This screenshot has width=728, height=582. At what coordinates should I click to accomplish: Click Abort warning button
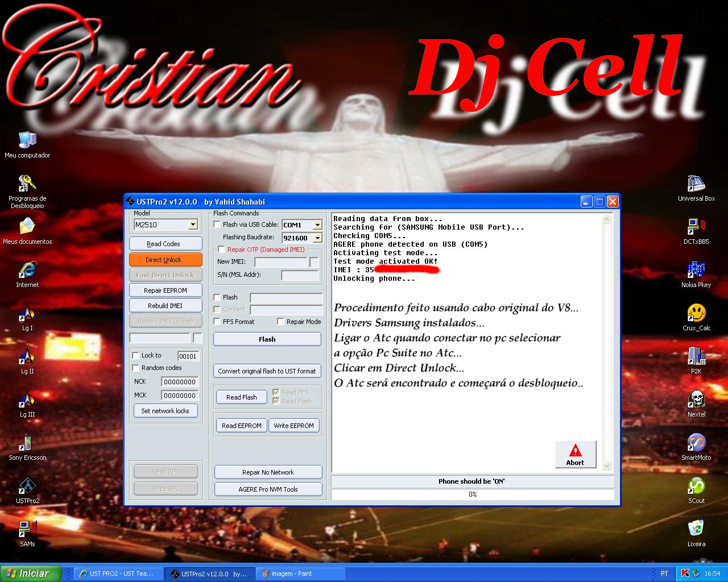[x=576, y=454]
